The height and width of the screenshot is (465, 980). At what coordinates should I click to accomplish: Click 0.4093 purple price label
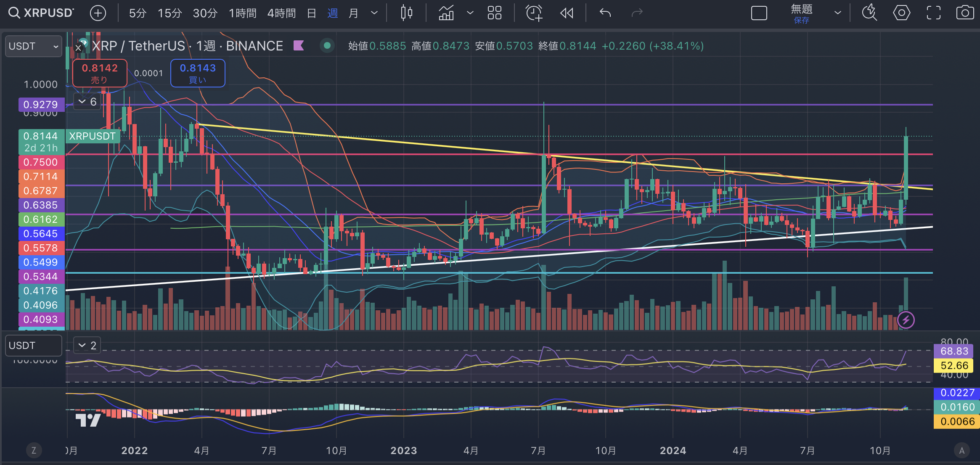click(x=41, y=319)
